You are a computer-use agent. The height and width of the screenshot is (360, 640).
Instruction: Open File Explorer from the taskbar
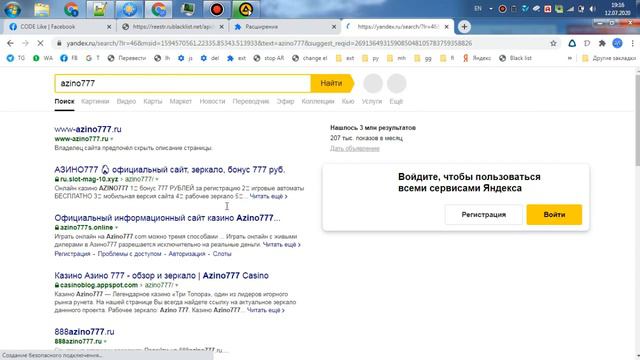pos(42,9)
